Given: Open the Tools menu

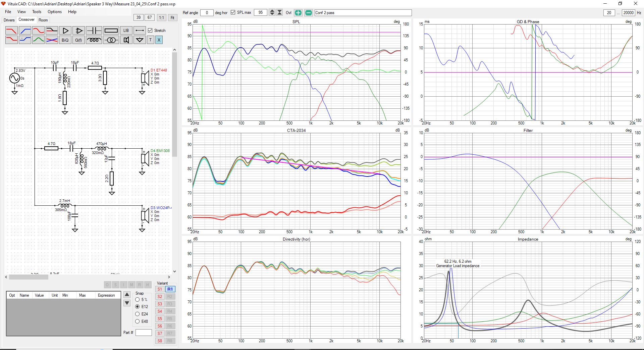Looking at the screenshot, I should (37, 12).
